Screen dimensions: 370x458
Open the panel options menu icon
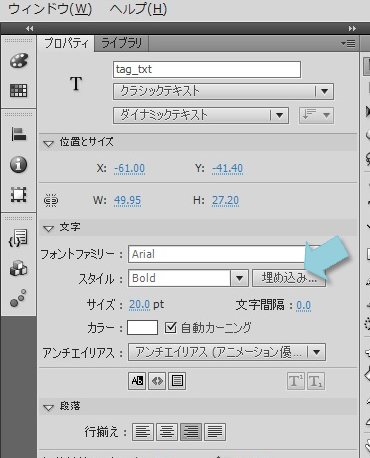(x=348, y=43)
